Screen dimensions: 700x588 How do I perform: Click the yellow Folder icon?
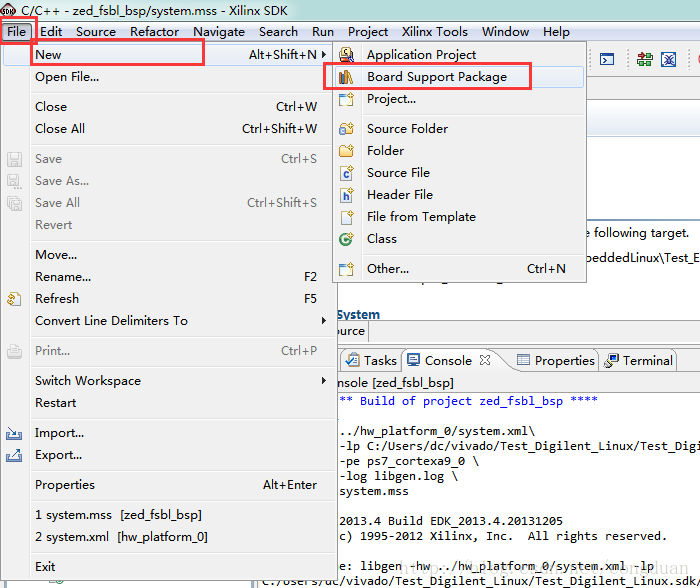click(x=346, y=150)
